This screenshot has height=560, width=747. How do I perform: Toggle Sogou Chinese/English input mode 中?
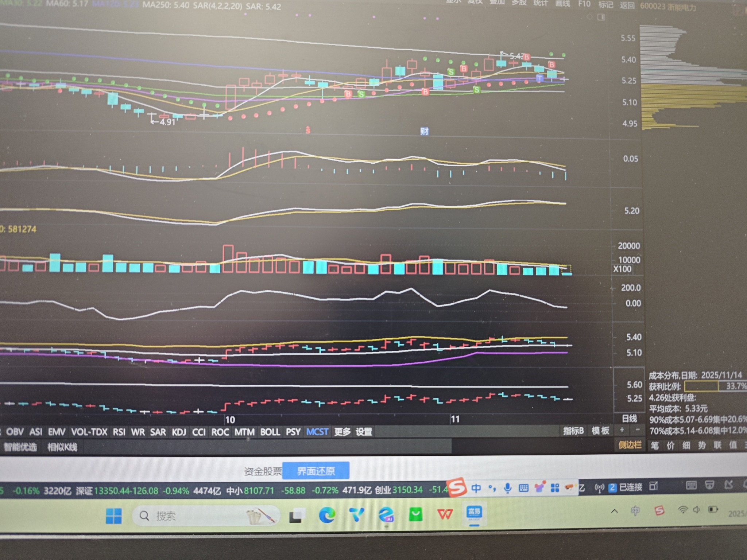click(476, 488)
